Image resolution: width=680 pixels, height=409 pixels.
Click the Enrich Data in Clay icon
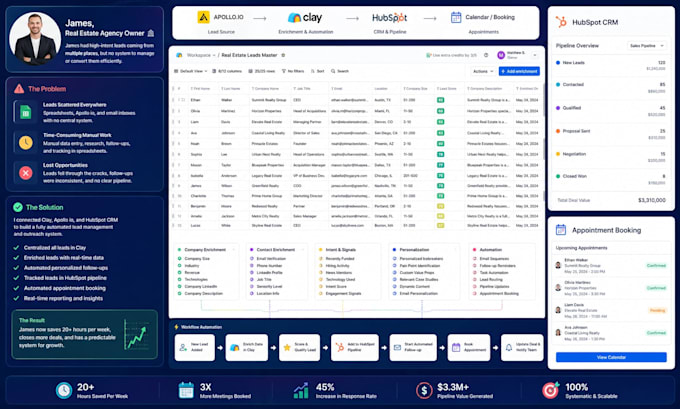235,347
